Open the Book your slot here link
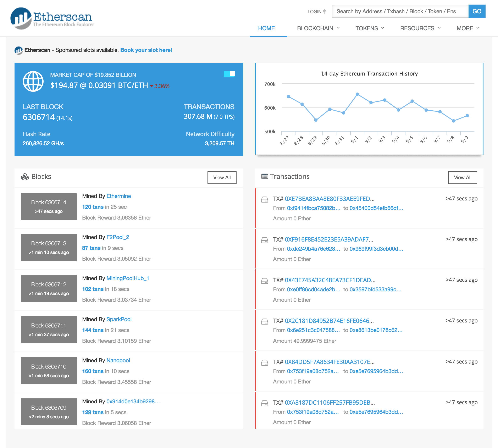498x448 pixels. [x=146, y=50]
